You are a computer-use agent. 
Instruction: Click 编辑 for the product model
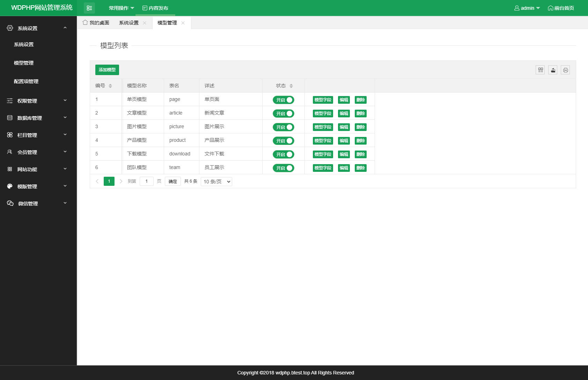pos(344,141)
